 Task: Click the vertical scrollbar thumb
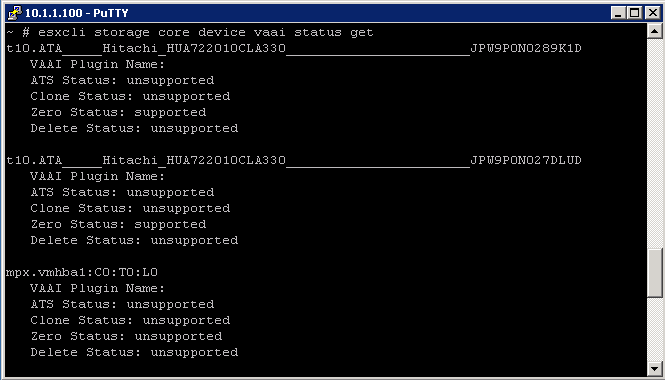click(x=654, y=273)
